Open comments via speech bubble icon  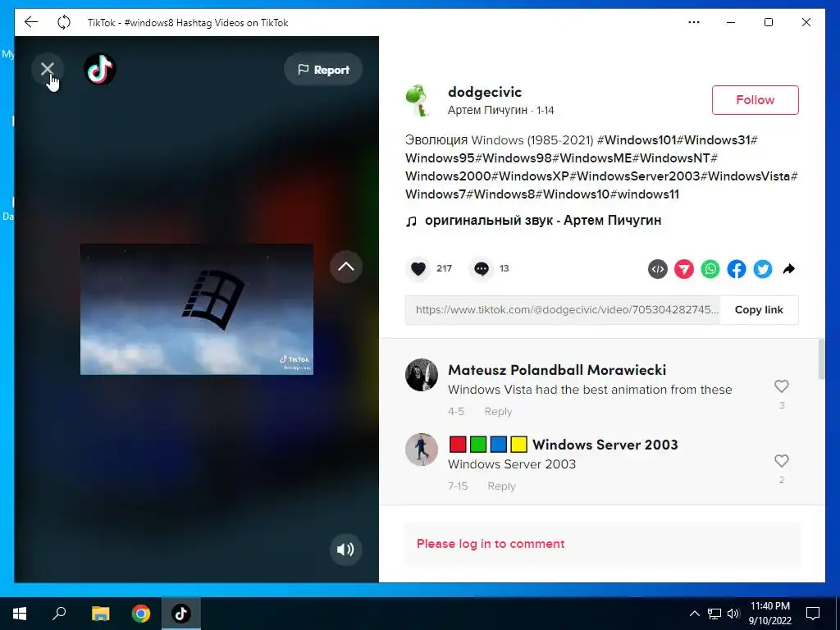coord(481,268)
